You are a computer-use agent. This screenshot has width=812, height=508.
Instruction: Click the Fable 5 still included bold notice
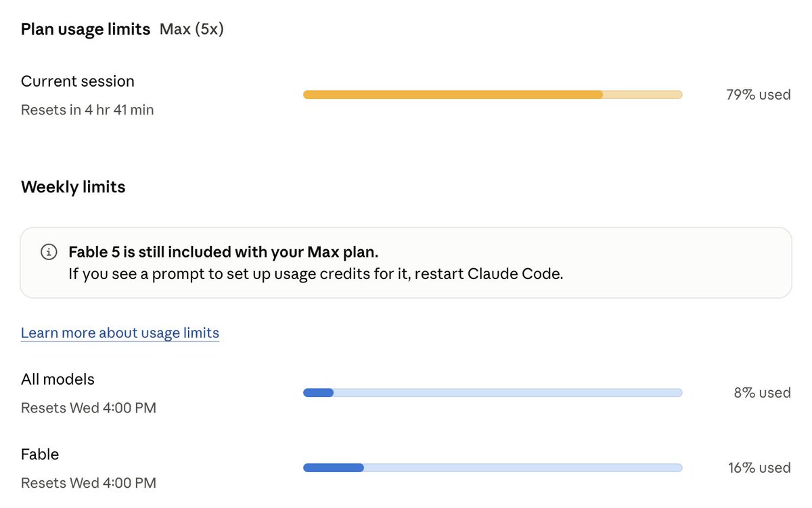[x=223, y=252]
